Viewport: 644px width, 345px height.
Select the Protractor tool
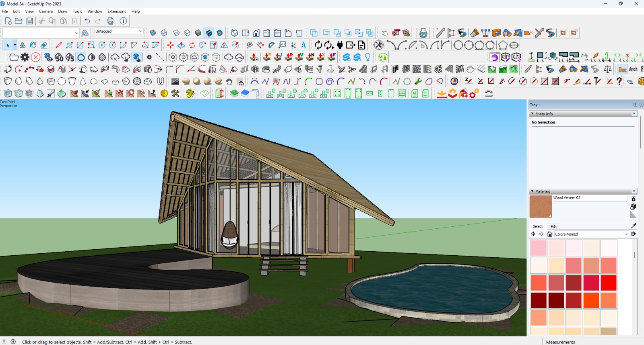271,45
